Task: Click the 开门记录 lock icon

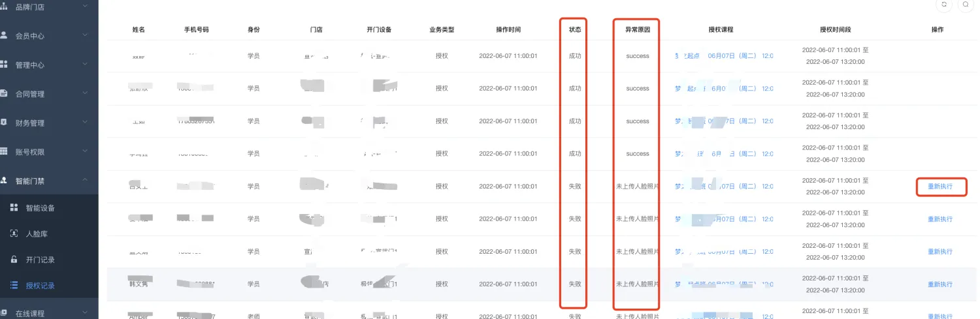Action: 14,260
